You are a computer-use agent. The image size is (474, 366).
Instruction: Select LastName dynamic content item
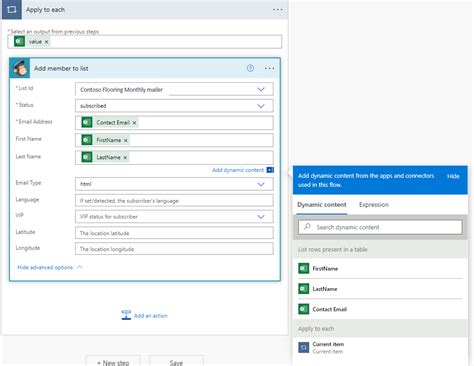click(380, 289)
